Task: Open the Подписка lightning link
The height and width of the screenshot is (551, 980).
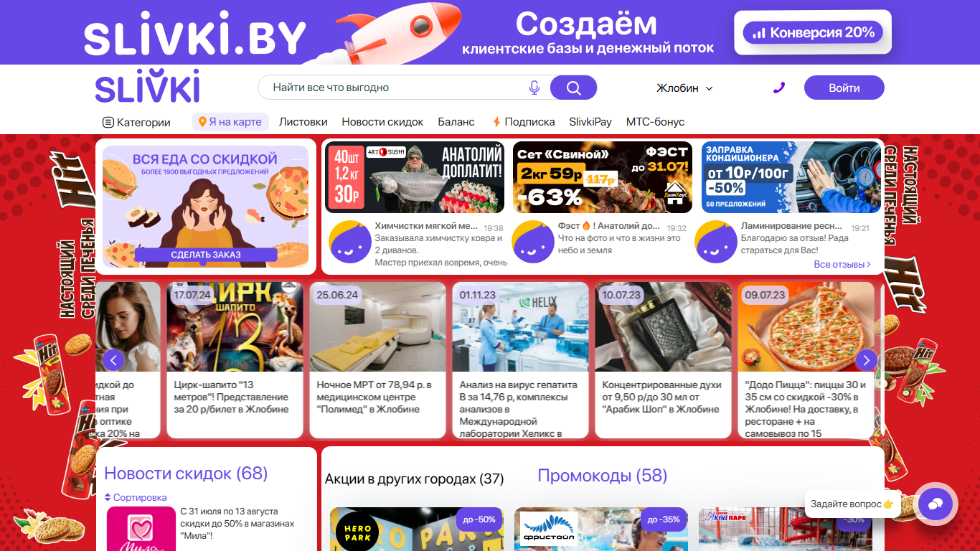Action: coord(524,122)
